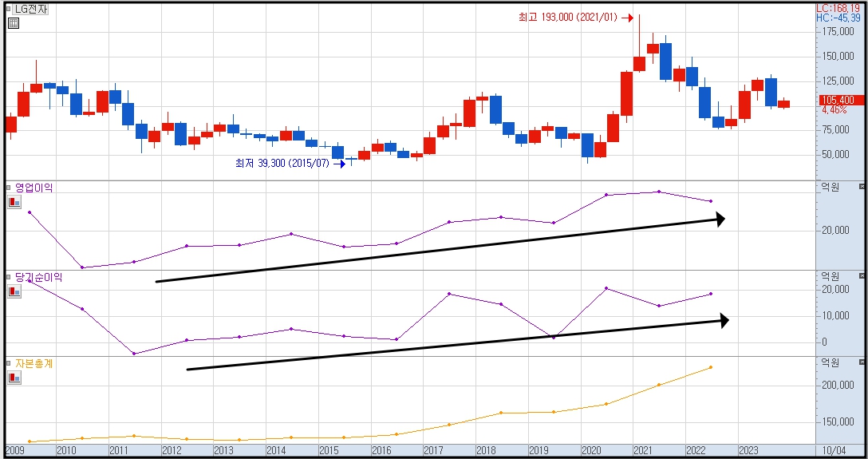868x459 pixels.
Task: Close the 영업이익 indicator panel
Action: 862,187
